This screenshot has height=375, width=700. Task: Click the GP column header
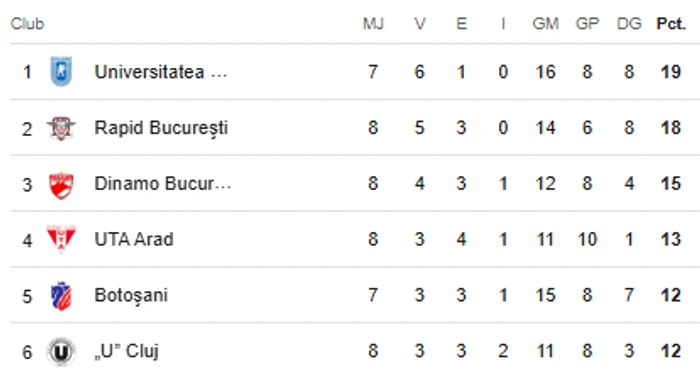587,24
